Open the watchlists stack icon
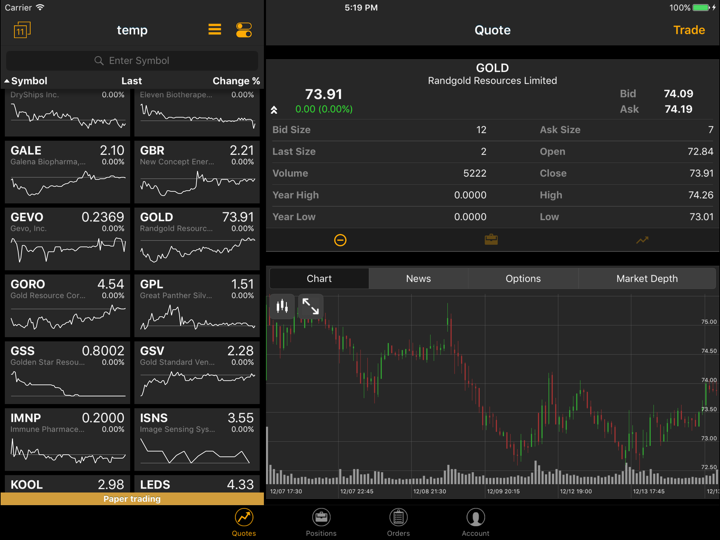This screenshot has width=720, height=540. click(22, 30)
